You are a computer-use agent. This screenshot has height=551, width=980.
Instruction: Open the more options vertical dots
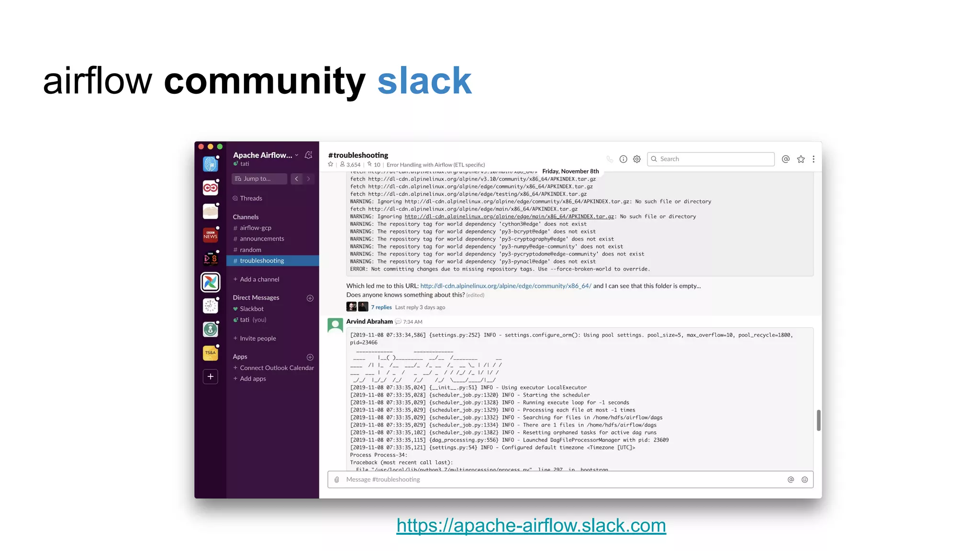click(x=813, y=159)
